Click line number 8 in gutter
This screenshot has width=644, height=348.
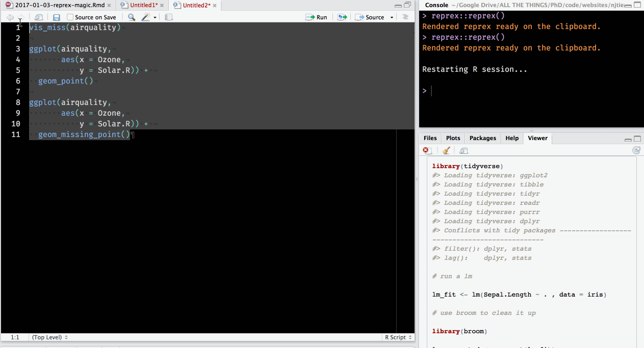(18, 102)
